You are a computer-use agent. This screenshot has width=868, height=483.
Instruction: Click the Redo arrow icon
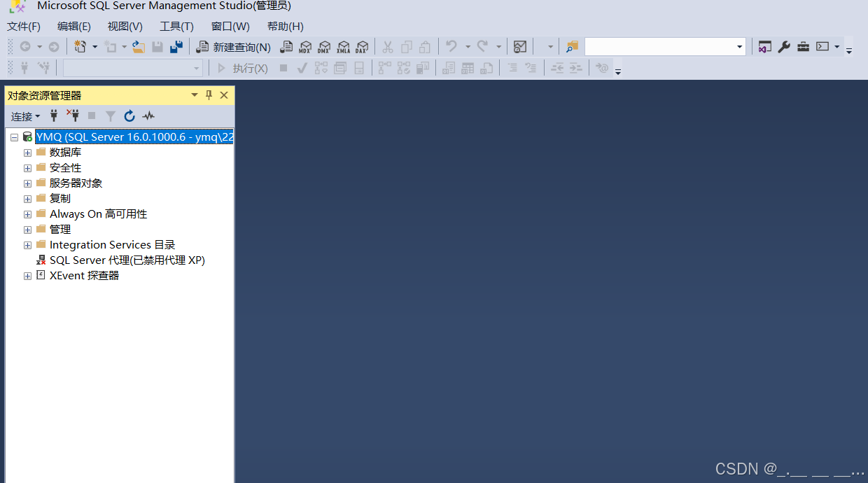(482, 47)
